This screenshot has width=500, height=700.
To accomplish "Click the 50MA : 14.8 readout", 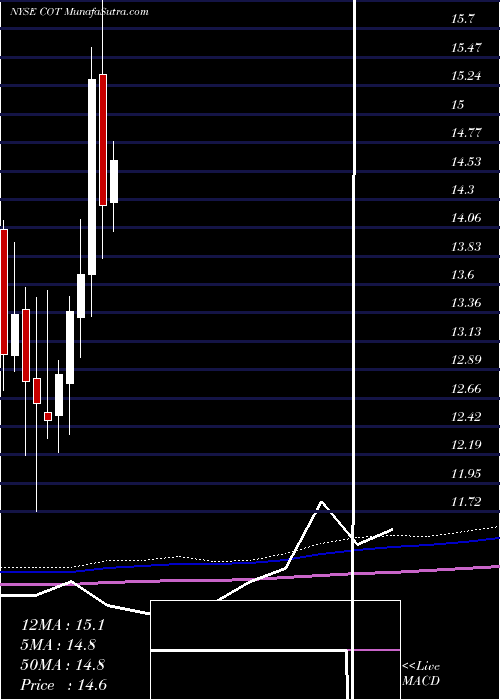I will point(63,665).
